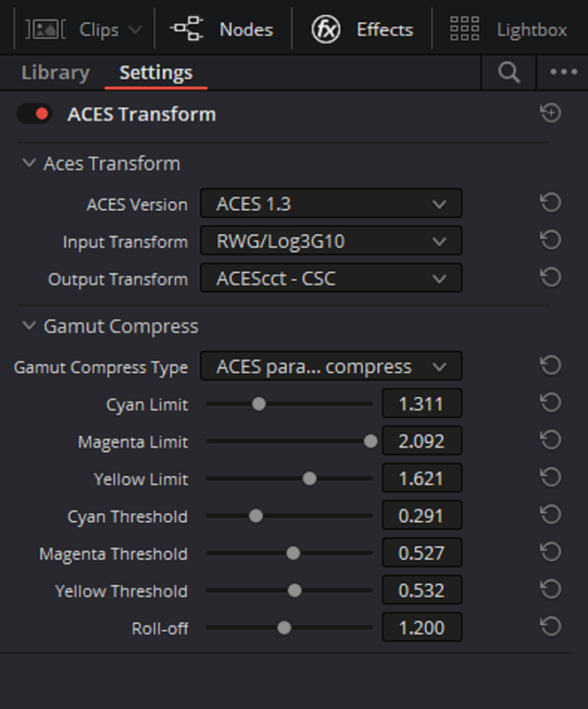Click the Roll-off value 1.200
The height and width of the screenshot is (709, 588).
[x=422, y=627]
